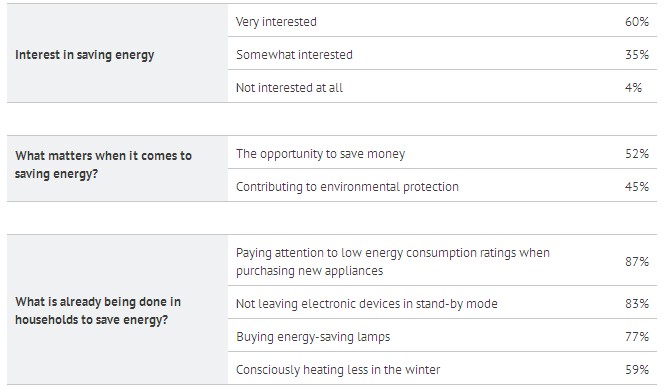Click 'What is already being done in households' heading
The image size is (664, 389).
98,310
